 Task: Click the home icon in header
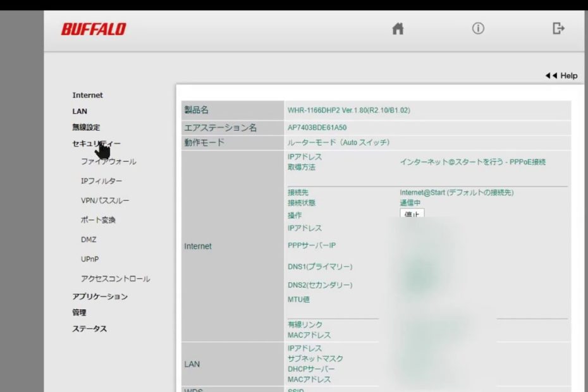[398, 29]
